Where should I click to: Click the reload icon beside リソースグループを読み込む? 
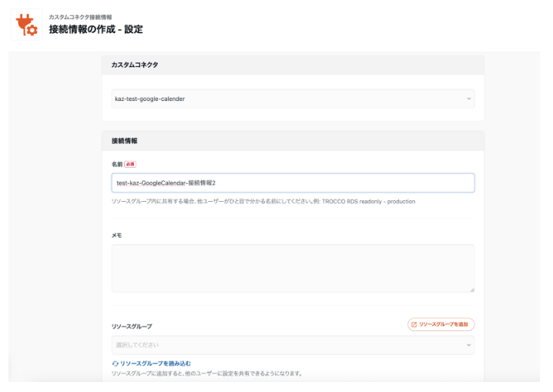pyautogui.click(x=116, y=363)
